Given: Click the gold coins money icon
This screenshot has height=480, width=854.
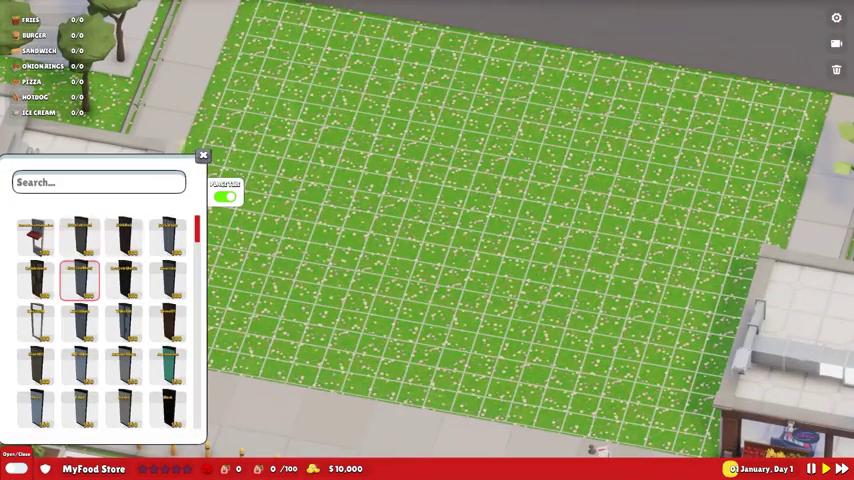Looking at the screenshot, I should 313,469.
